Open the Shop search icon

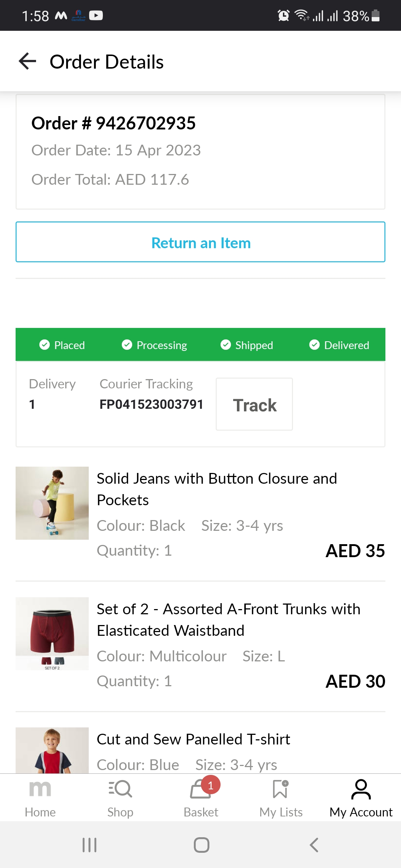120,789
